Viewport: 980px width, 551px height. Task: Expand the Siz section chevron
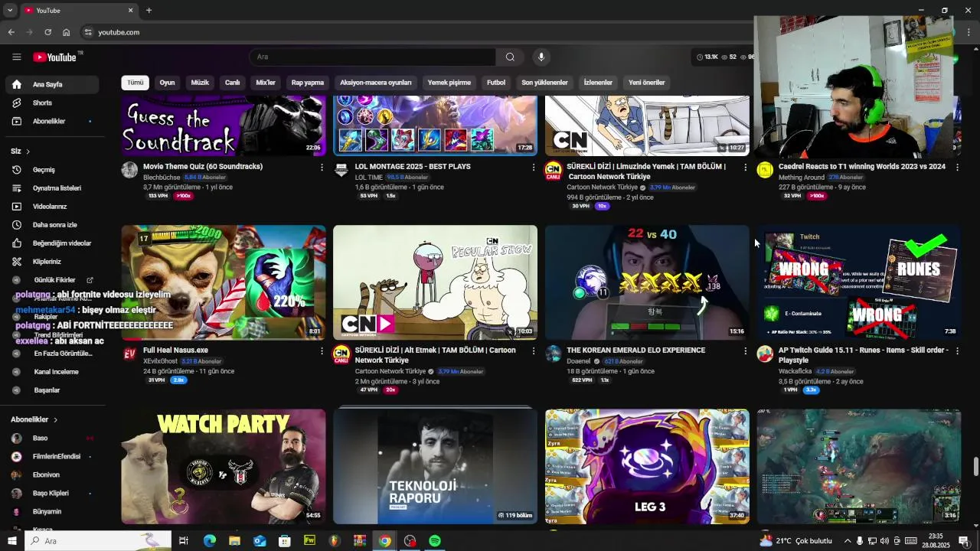point(28,152)
